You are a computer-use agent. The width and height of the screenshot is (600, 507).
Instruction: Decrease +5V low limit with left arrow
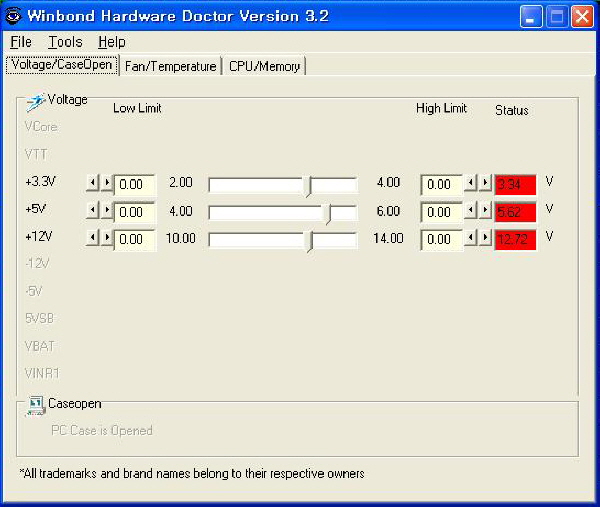92,210
